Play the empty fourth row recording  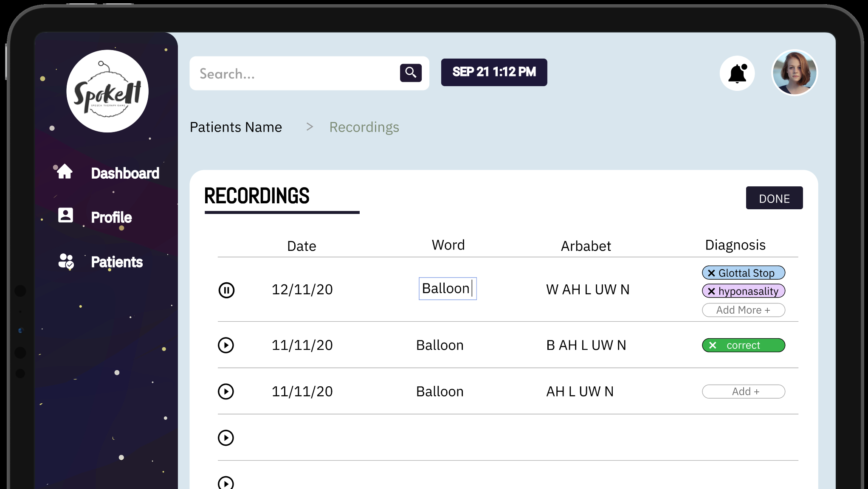(226, 438)
